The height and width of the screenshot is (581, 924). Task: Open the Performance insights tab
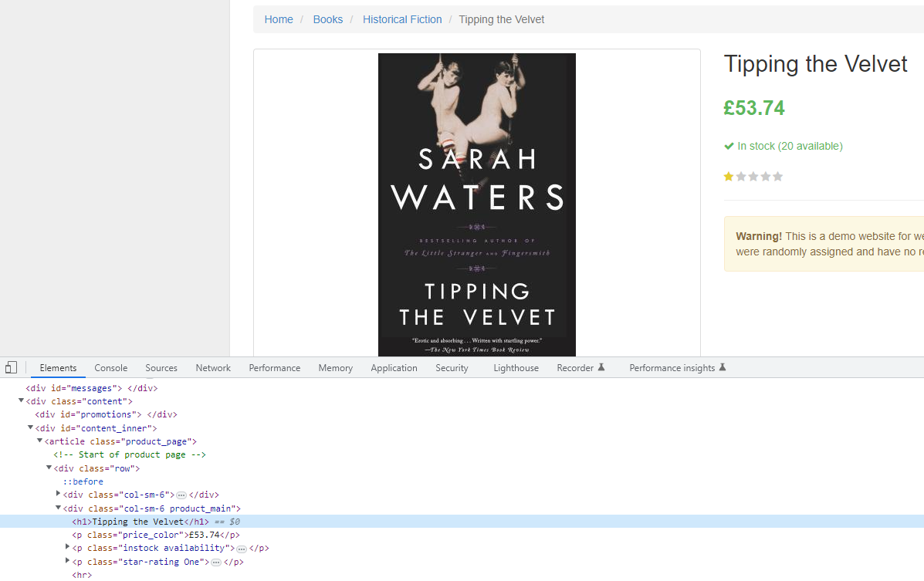(x=677, y=368)
